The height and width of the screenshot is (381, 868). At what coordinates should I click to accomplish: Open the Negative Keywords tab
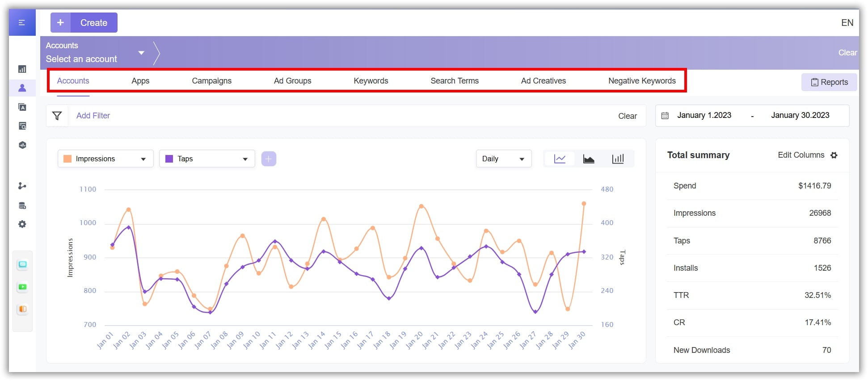click(x=642, y=81)
